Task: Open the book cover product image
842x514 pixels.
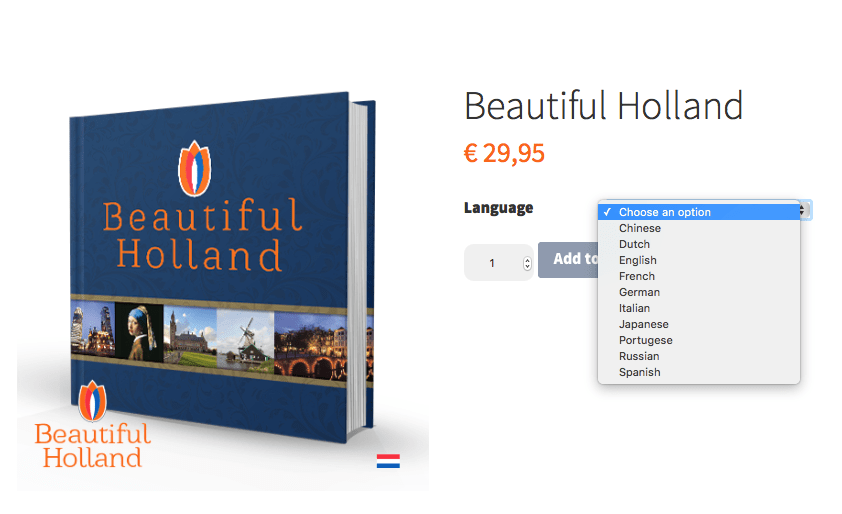Action: click(223, 267)
